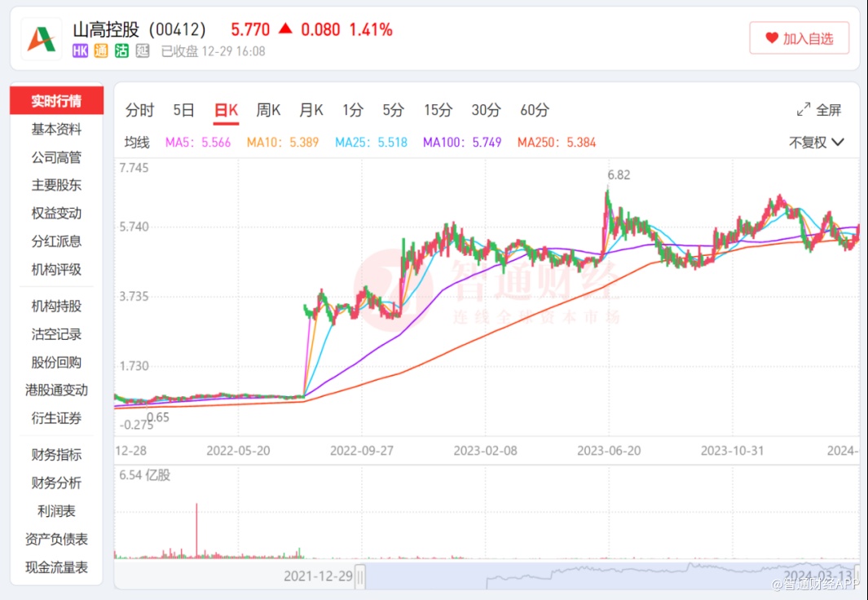Click the red up-arrow price change indicator
Screen dimensions: 868x600
pyautogui.click(x=285, y=29)
